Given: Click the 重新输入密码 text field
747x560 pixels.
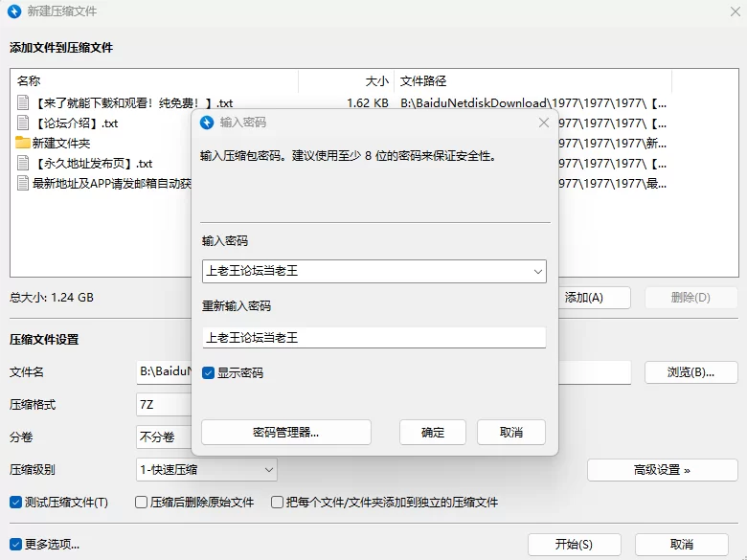Looking at the screenshot, I should [373, 337].
